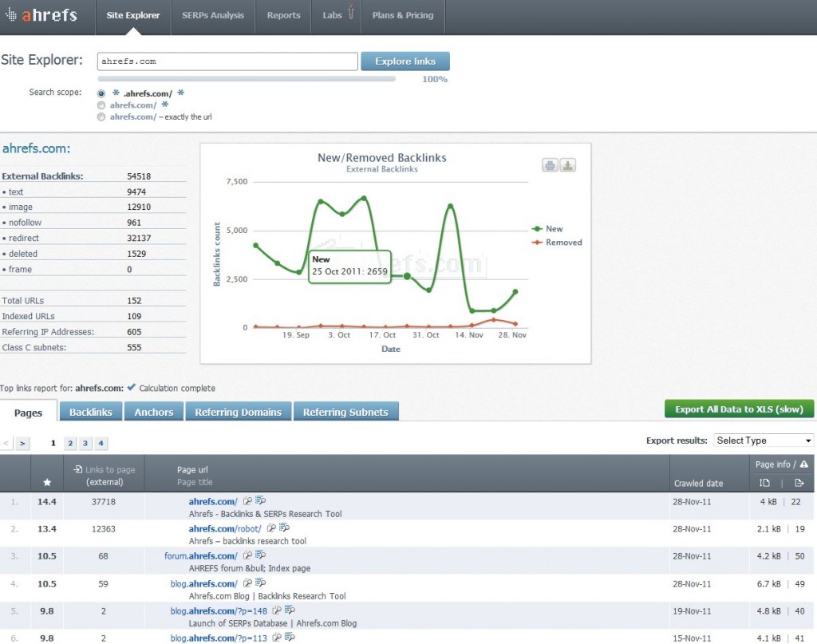The image size is (817, 644).
Task: Click page-magnifier icon beside forum.ahrefs.com/
Action: point(247,555)
